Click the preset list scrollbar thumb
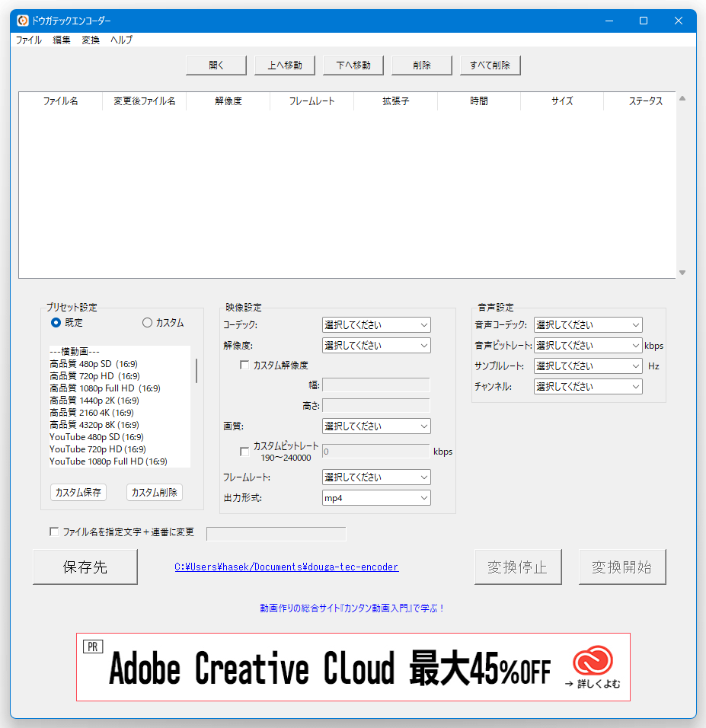This screenshot has height=728, width=706. click(196, 371)
